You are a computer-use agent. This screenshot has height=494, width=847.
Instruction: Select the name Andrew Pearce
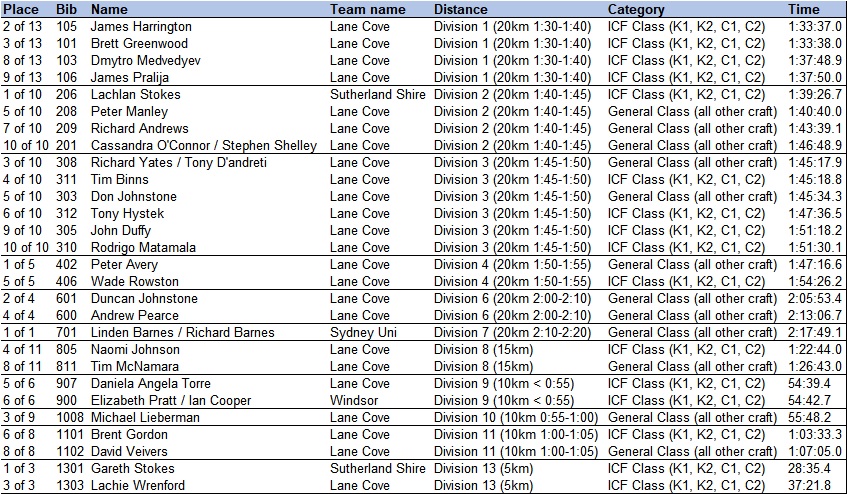[135, 315]
